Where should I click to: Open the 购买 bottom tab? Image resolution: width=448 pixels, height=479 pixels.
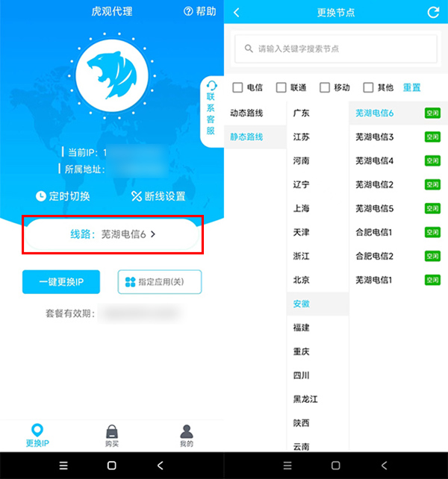pyautogui.click(x=112, y=435)
